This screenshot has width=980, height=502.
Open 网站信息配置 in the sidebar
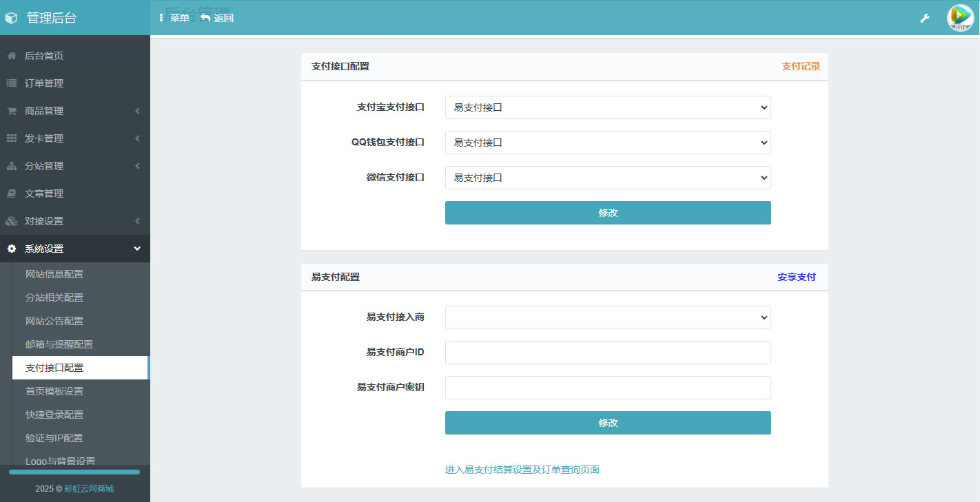(54, 274)
